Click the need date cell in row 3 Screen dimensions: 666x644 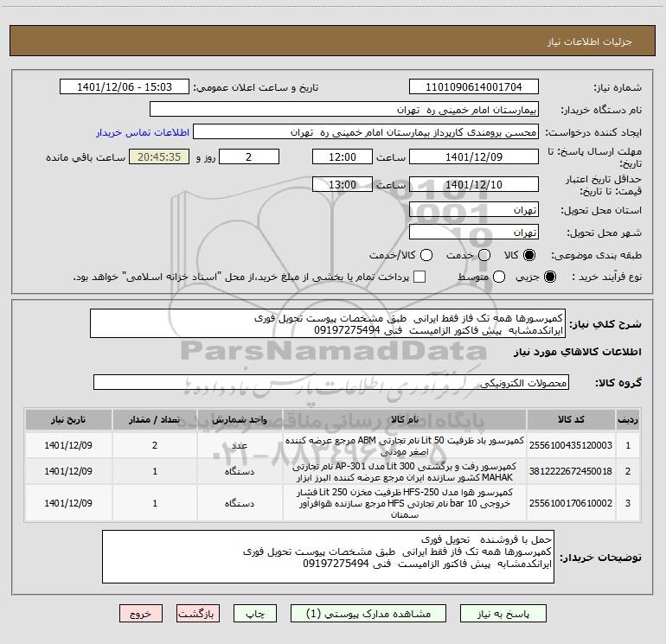click(x=68, y=503)
